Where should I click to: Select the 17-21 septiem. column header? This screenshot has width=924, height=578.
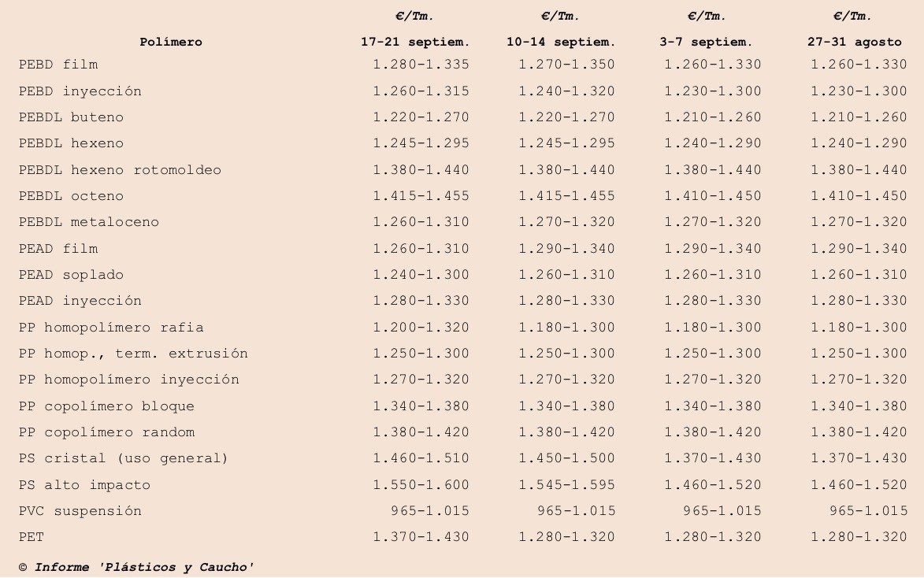[415, 42]
